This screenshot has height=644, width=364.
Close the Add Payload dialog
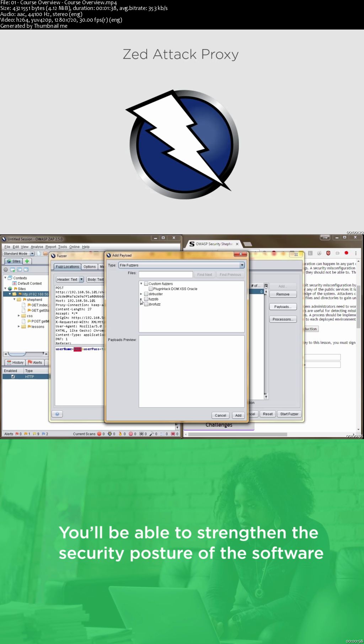[241, 254]
